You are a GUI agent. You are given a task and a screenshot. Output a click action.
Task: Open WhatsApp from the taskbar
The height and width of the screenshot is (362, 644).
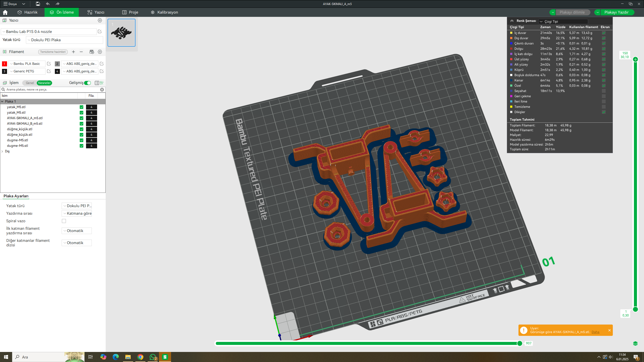point(153,357)
